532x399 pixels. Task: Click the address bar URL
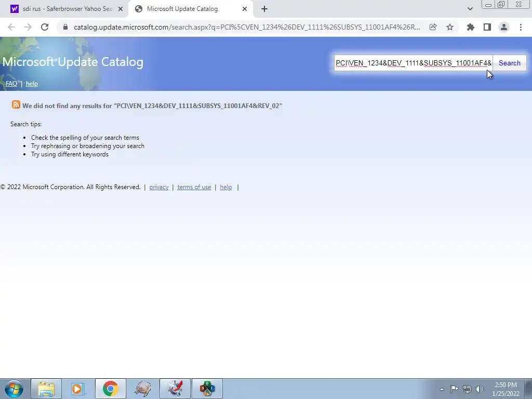pyautogui.click(x=247, y=27)
